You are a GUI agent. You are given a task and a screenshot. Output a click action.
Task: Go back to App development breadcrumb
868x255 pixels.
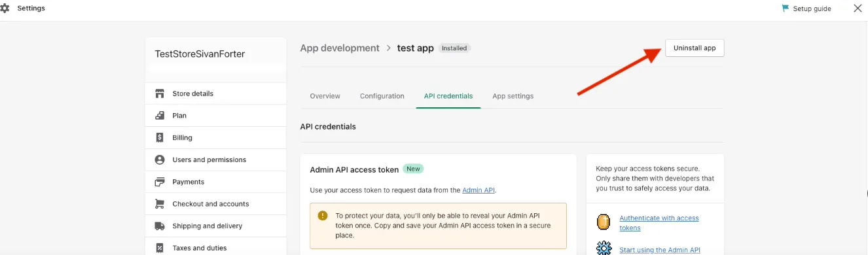pyautogui.click(x=340, y=48)
